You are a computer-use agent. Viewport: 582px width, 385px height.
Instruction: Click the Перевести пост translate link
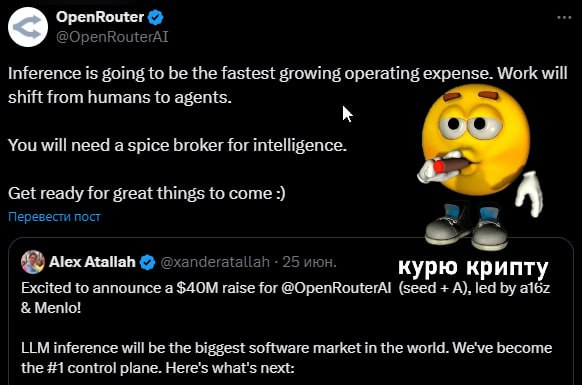pos(54,216)
